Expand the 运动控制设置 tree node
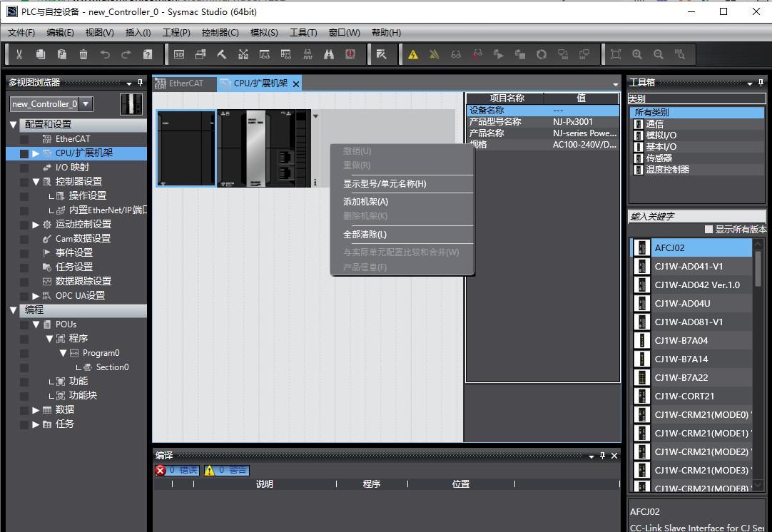The height and width of the screenshot is (532, 772). (x=36, y=225)
